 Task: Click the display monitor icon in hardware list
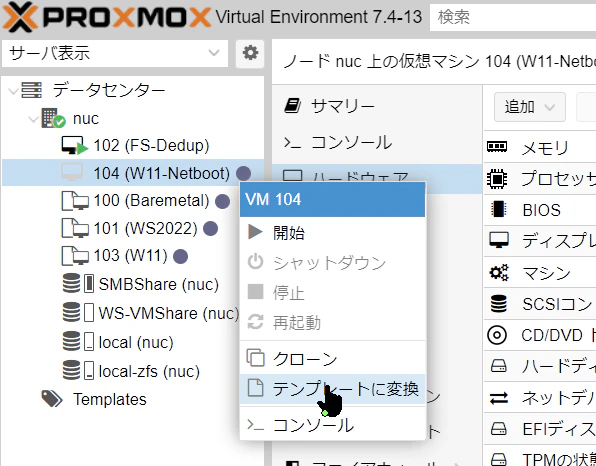(x=498, y=241)
